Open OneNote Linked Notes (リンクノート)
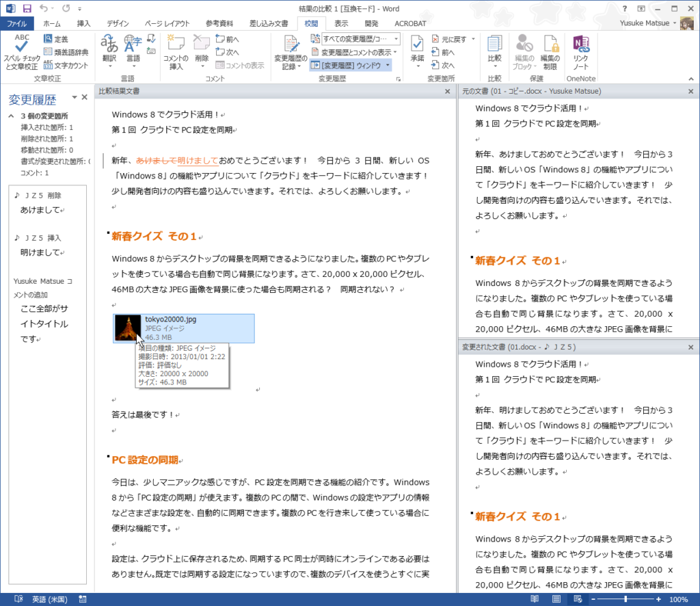Image resolution: width=700 pixels, height=606 pixels. (x=581, y=51)
